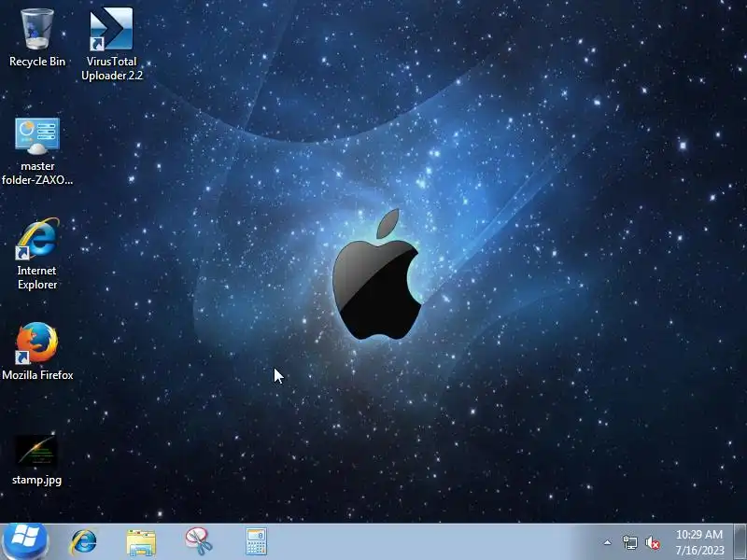Select the stamp.jpg file thumbnail
Screen dimensions: 747x560
37,451
